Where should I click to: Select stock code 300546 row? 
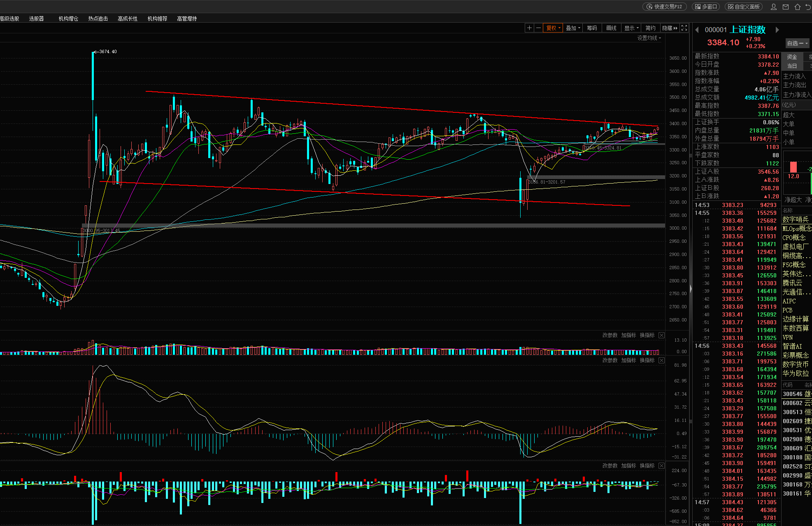[796, 394]
